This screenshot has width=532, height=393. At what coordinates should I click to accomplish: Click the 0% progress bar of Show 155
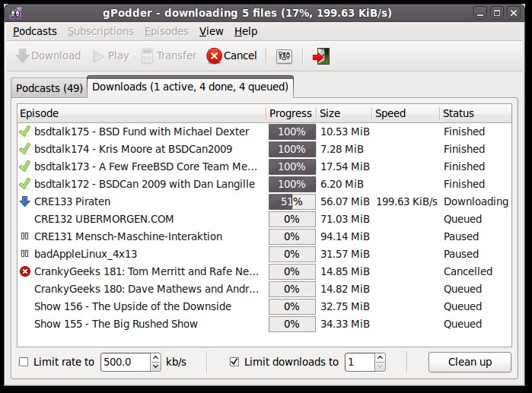tap(291, 325)
